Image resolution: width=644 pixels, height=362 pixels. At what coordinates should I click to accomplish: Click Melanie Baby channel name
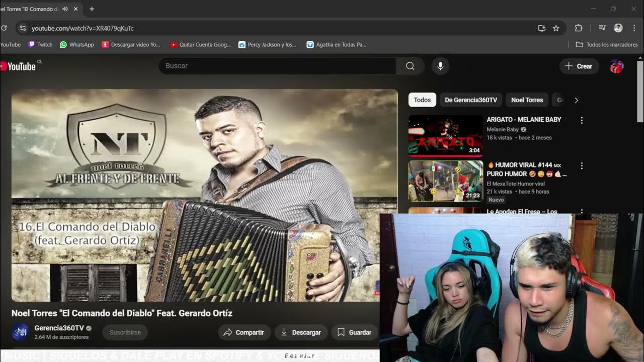tap(503, 129)
